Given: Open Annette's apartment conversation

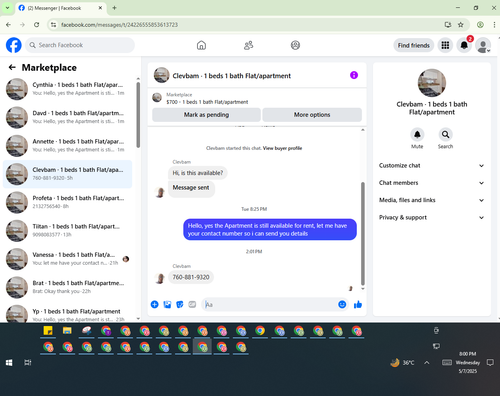Looking at the screenshot, I should [x=67, y=146].
